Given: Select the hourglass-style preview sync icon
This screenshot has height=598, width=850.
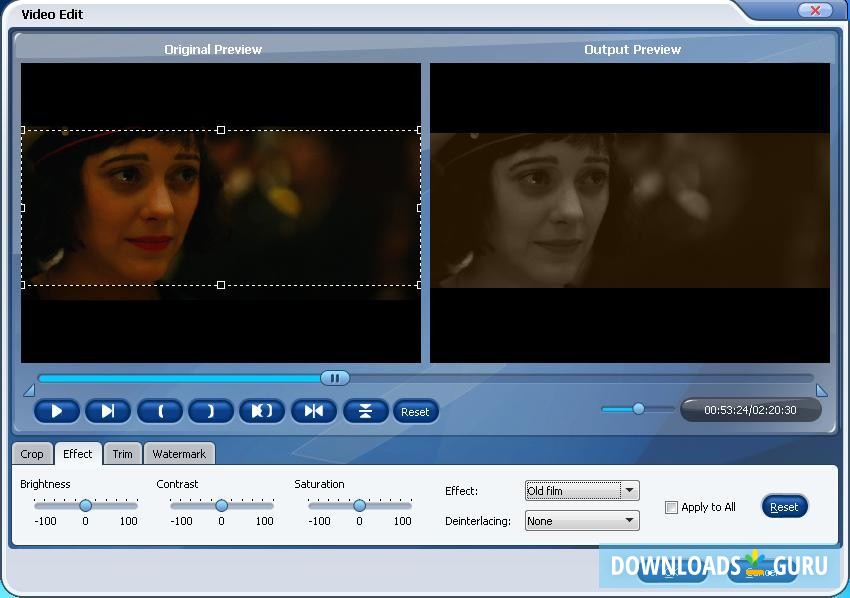Looking at the screenshot, I should [x=365, y=411].
